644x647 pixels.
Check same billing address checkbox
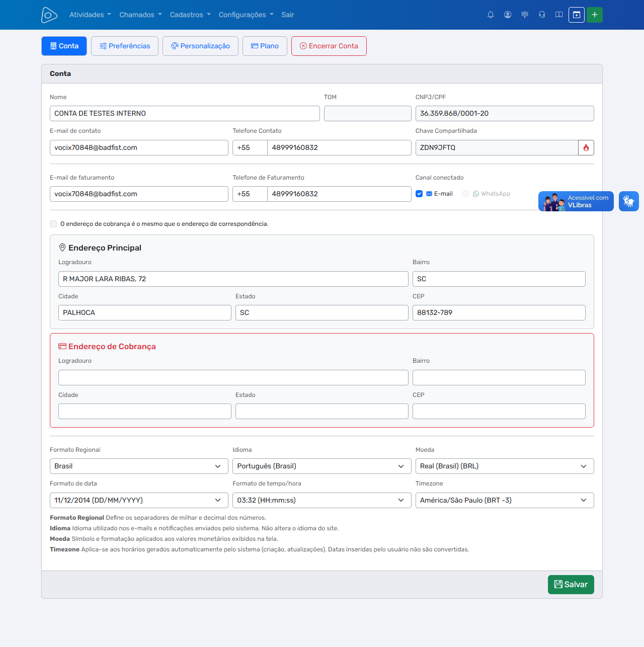pos(53,224)
